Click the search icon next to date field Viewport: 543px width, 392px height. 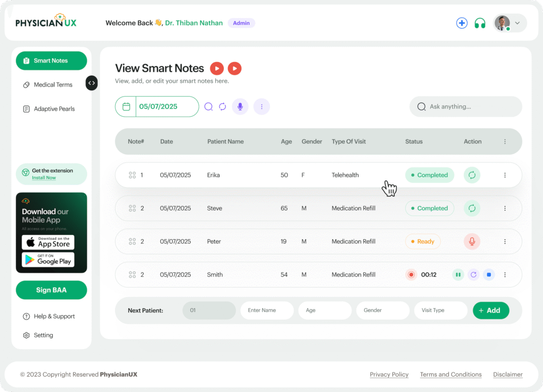tap(208, 107)
